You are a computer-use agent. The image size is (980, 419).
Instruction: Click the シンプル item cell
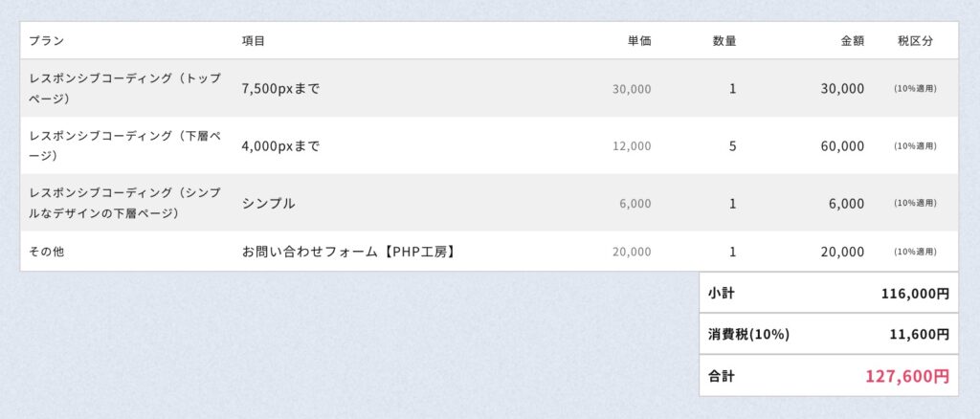[x=268, y=204]
